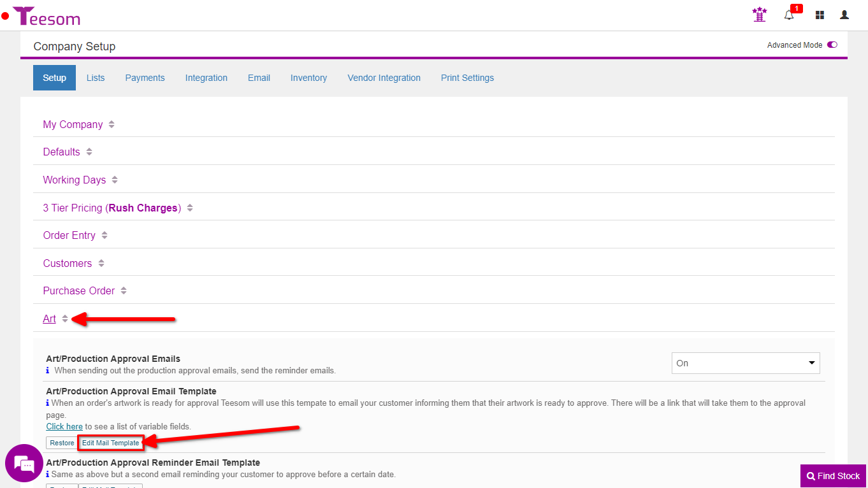
Task: Open the live chat bubble
Action: tap(24, 463)
